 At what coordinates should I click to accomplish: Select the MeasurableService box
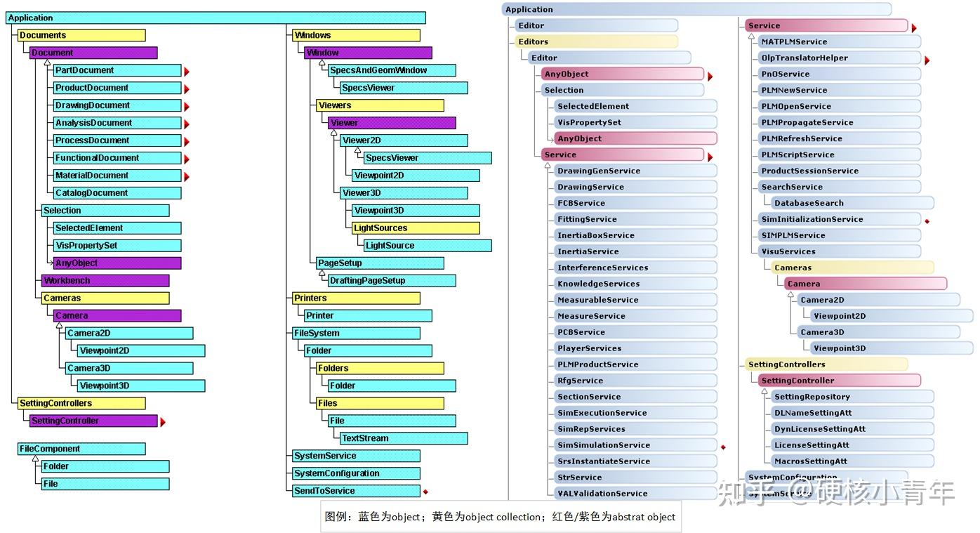(x=635, y=300)
